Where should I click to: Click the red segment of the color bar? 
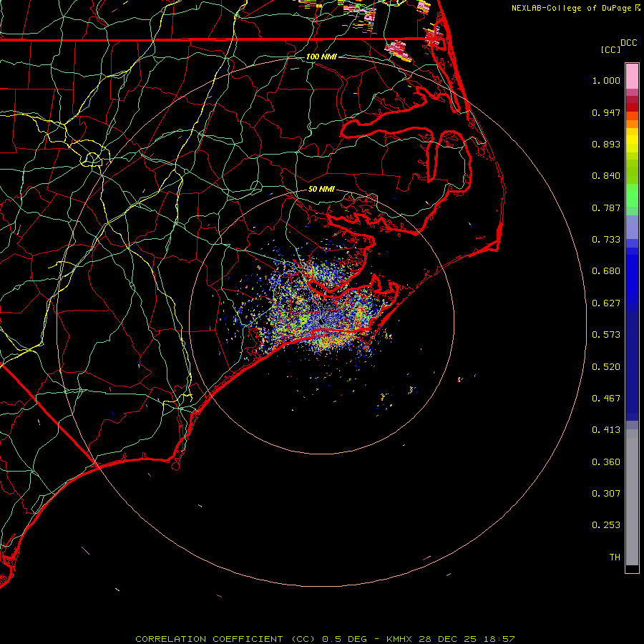pos(632,107)
